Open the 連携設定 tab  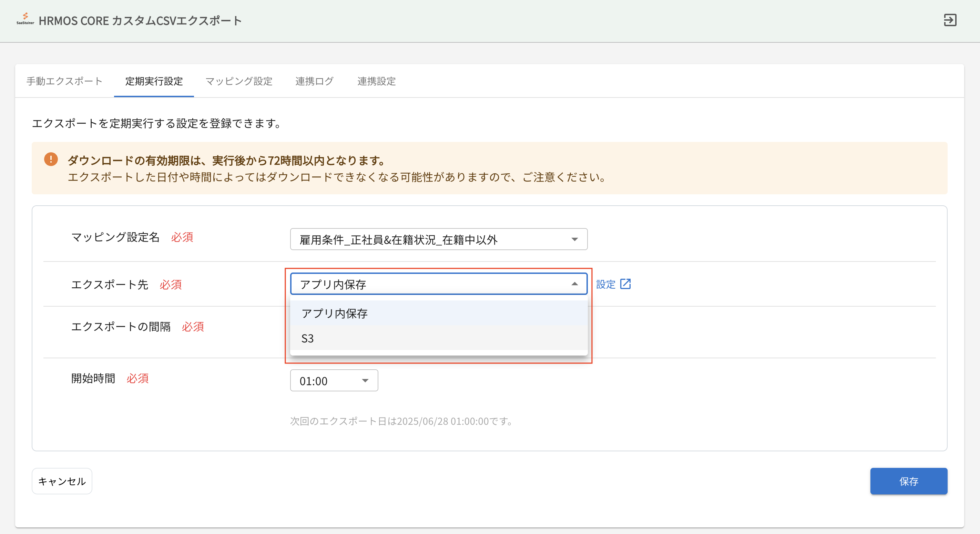(376, 81)
